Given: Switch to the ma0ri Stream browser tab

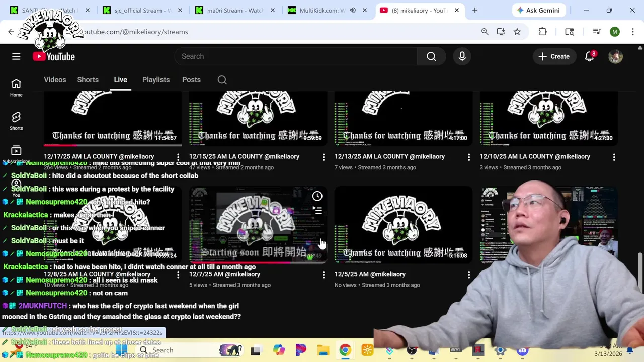Looking at the screenshot, I should click(234, 10).
